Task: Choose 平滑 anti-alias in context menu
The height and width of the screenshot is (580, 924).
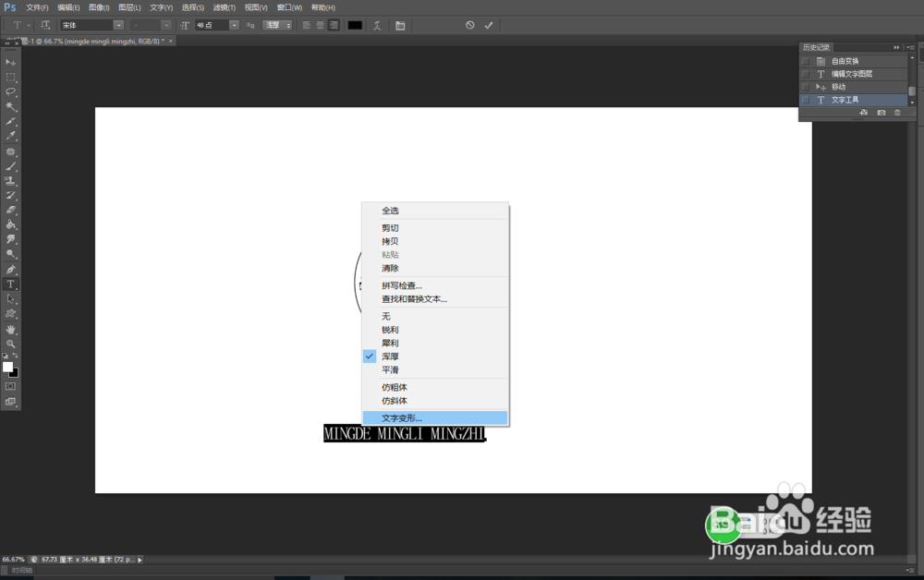Action: point(435,369)
